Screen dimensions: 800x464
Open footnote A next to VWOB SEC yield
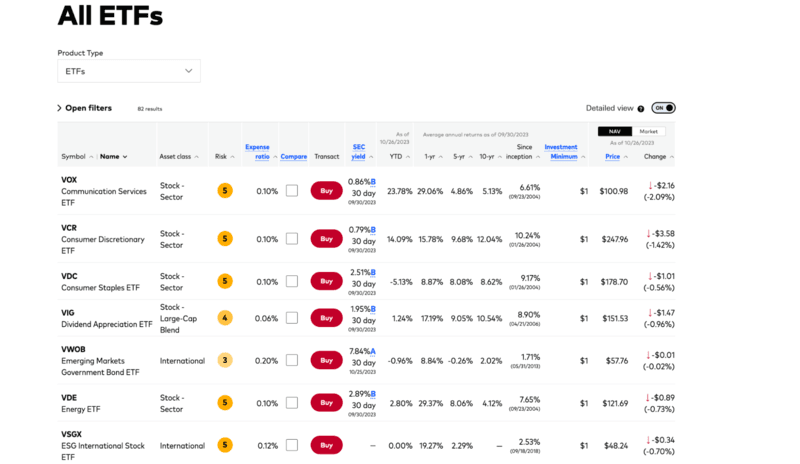pyautogui.click(x=373, y=351)
